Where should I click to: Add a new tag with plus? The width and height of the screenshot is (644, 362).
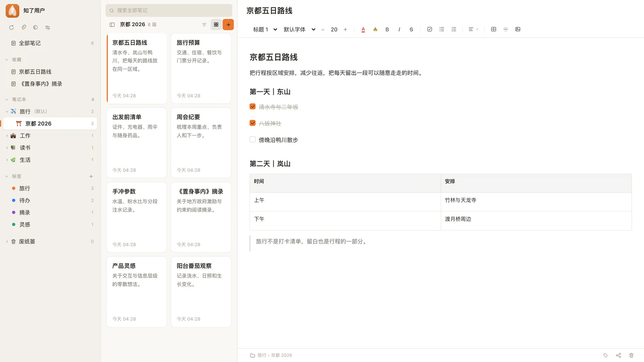pos(91,176)
